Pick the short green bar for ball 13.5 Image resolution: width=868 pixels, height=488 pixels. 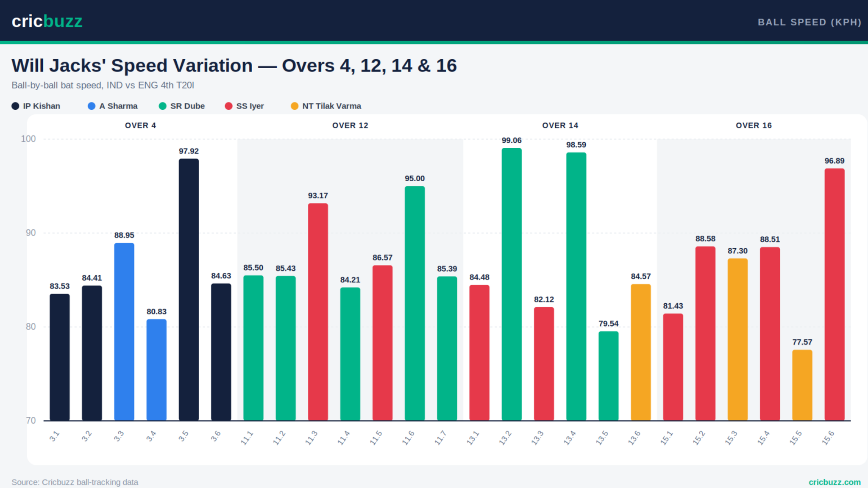pos(609,376)
